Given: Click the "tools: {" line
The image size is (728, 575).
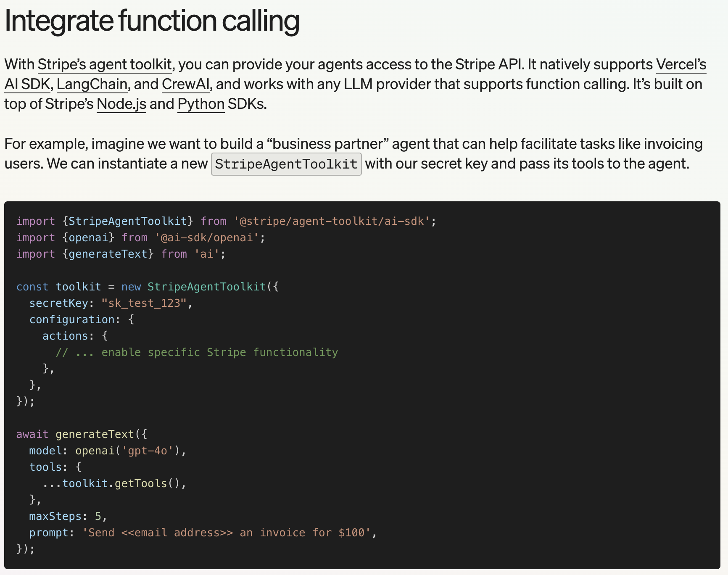Looking at the screenshot, I should click(55, 467).
